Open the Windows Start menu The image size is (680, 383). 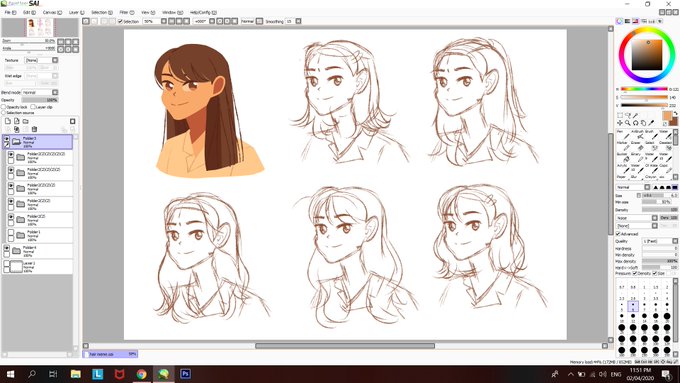point(10,374)
